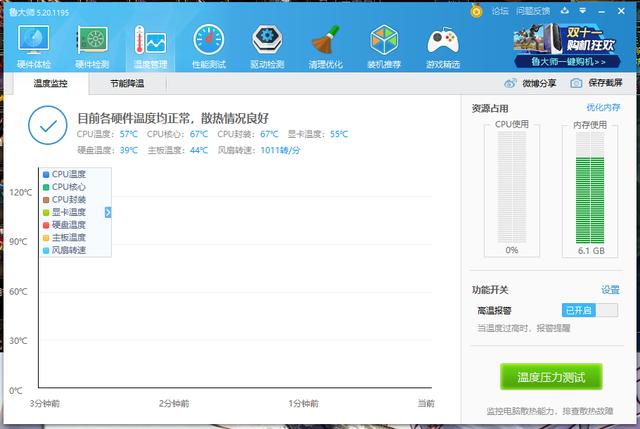Click the 优化内存 link
This screenshot has height=429, width=640.
tap(603, 107)
